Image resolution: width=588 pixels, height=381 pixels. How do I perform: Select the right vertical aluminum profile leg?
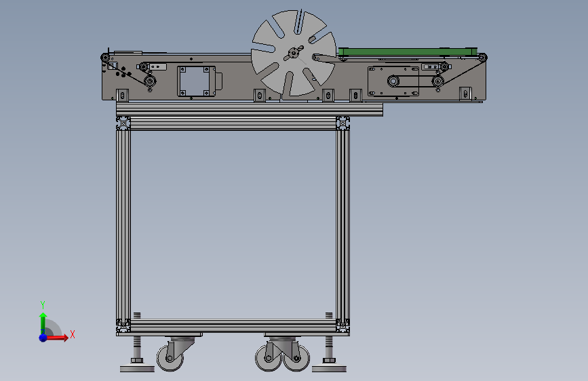tap(342, 224)
